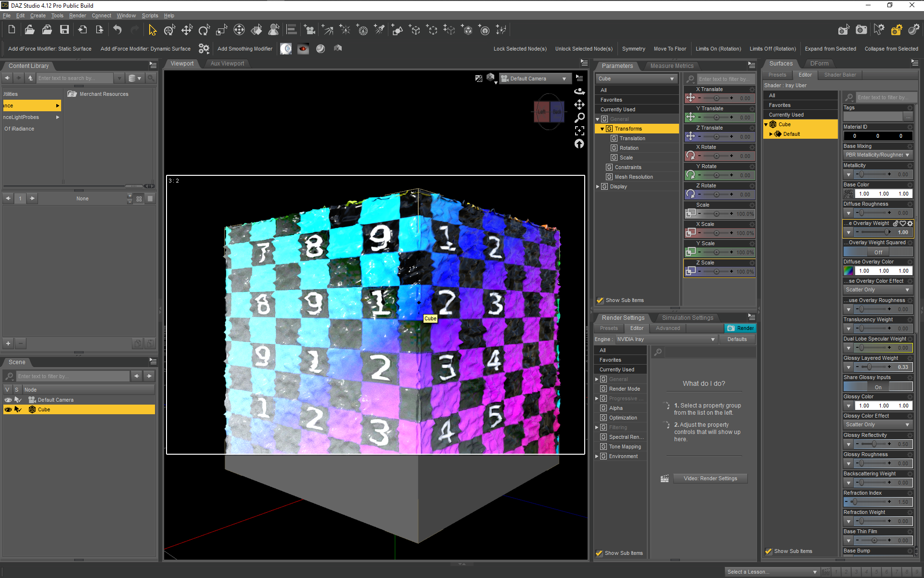Expand the Display parameter group
Image resolution: width=924 pixels, height=578 pixels.
[598, 186]
